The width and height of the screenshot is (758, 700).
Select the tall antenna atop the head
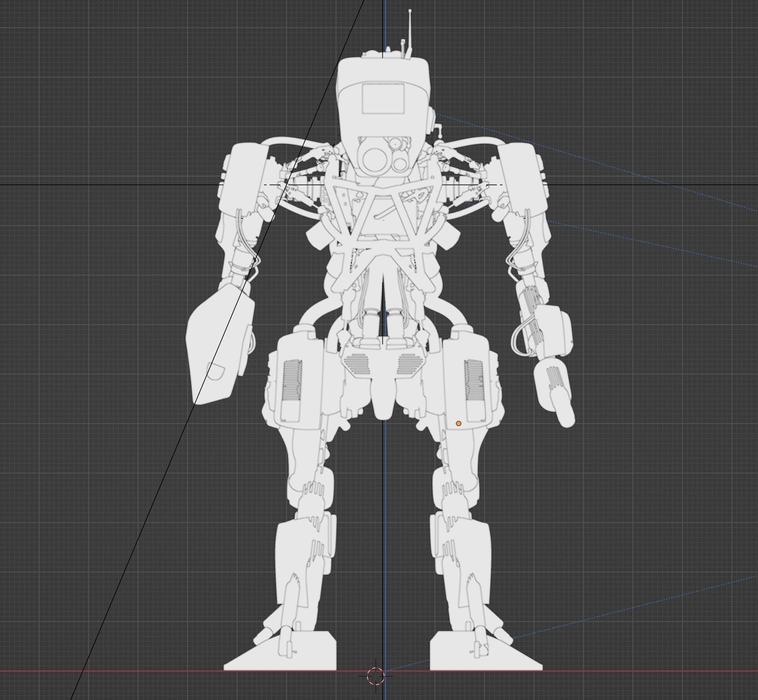point(410,33)
